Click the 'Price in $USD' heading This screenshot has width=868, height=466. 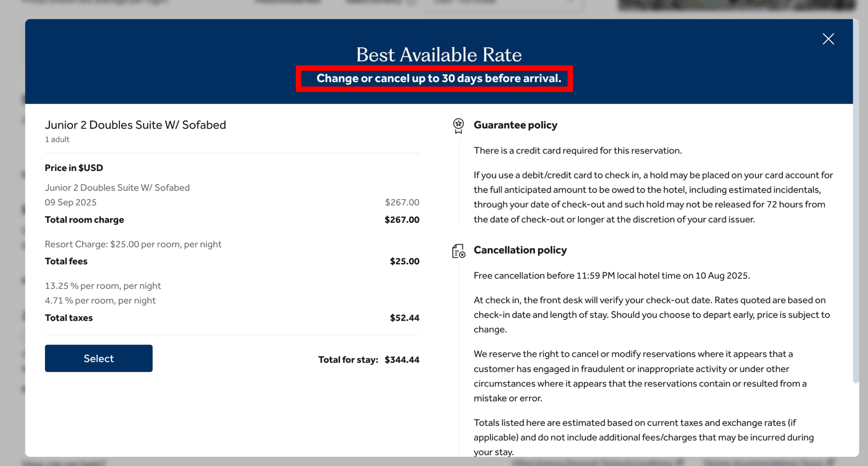[x=74, y=168]
